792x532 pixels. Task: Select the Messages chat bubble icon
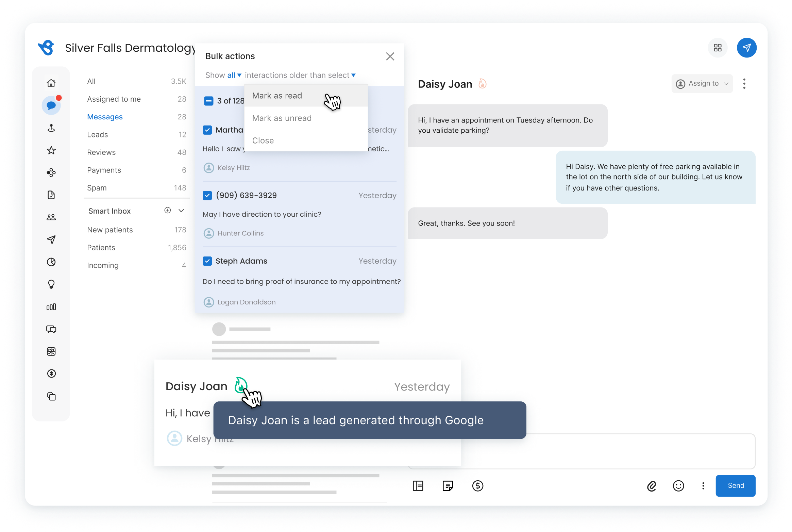pyautogui.click(x=51, y=105)
